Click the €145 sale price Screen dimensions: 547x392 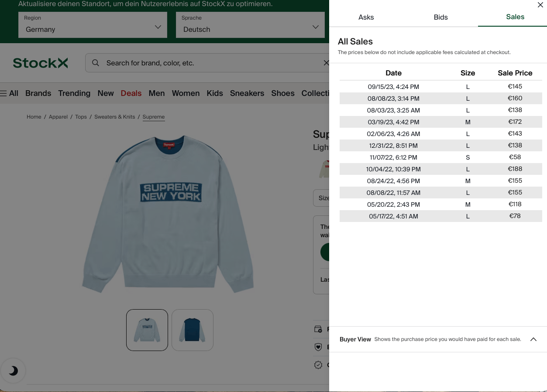pyautogui.click(x=515, y=86)
